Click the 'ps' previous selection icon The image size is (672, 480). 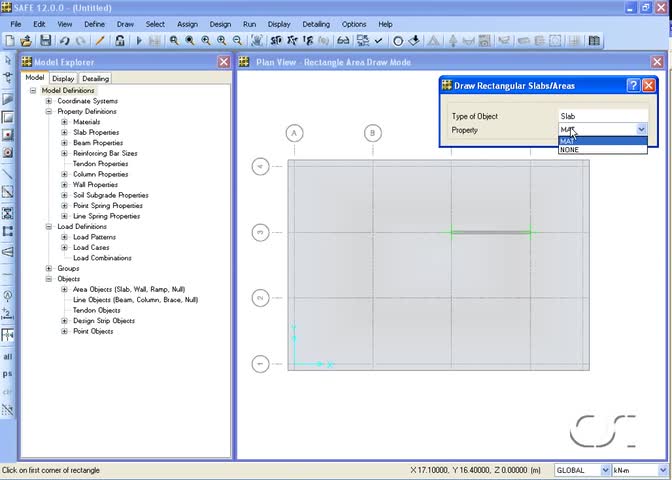click(8, 374)
